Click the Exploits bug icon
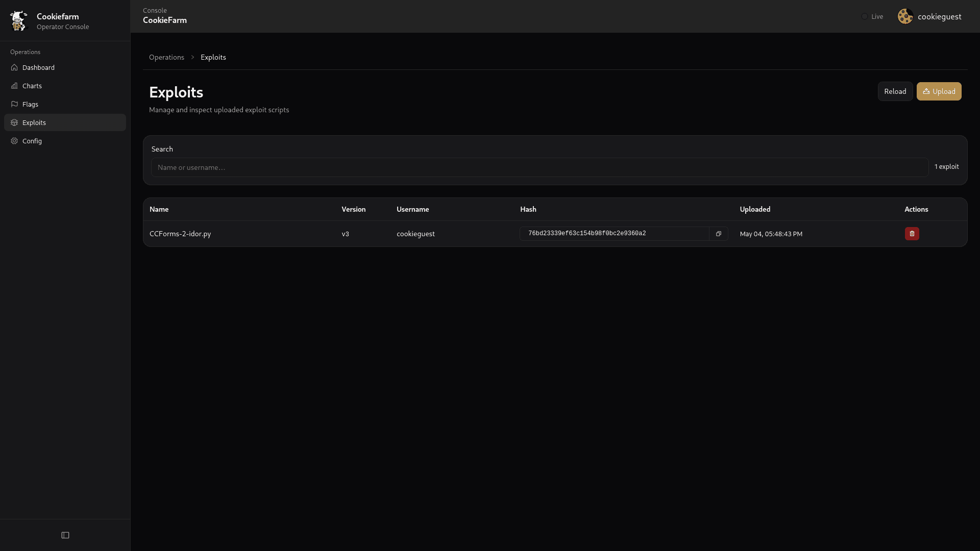This screenshot has height=551, width=980. click(14, 122)
